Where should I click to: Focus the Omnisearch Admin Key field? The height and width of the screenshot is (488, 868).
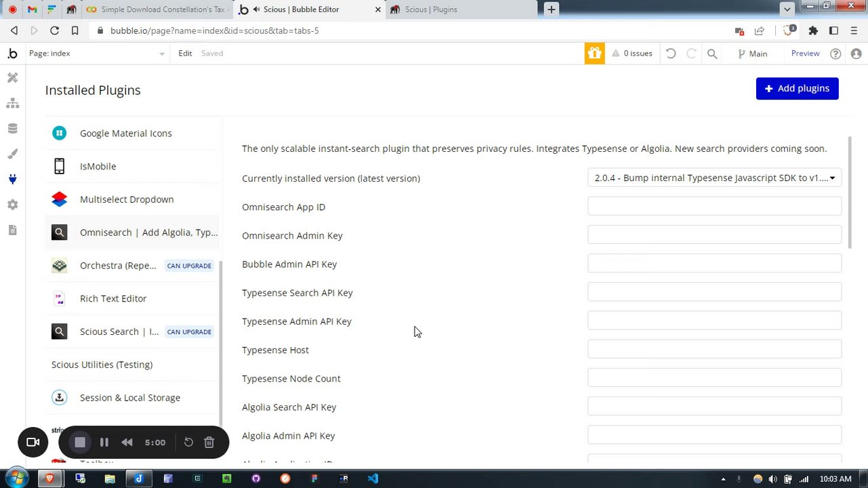click(x=714, y=235)
